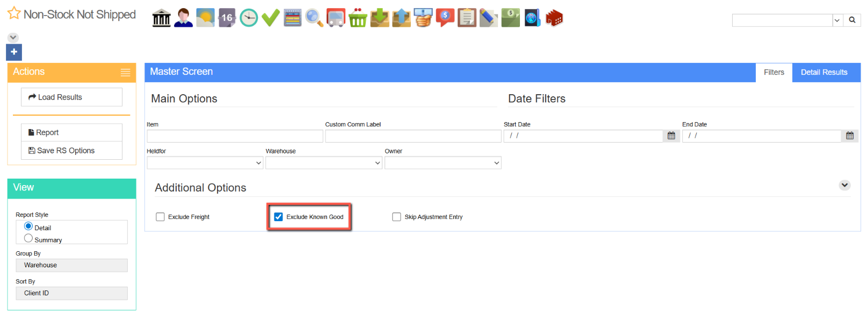Click the View panel header
This screenshot has width=868, height=319.
71,188
